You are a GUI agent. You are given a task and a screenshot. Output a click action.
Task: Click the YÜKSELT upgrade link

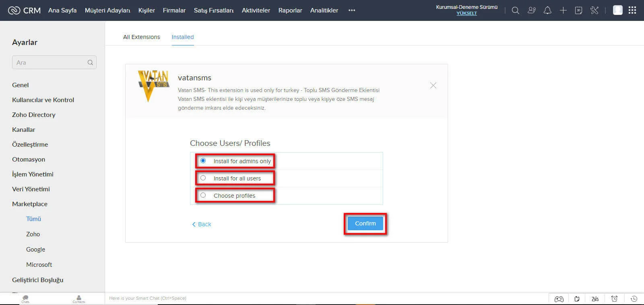466,13
